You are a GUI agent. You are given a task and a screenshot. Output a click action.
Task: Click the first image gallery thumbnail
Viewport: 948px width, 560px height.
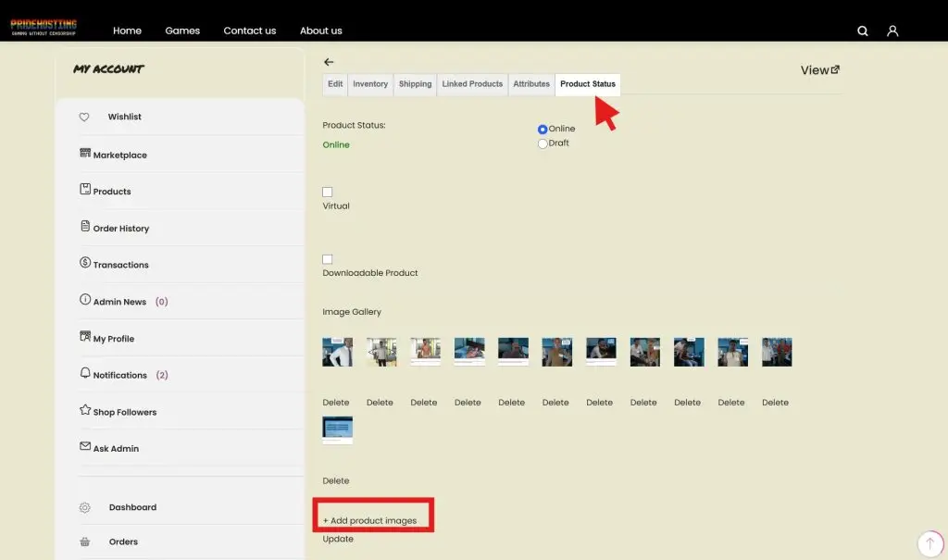(x=337, y=352)
